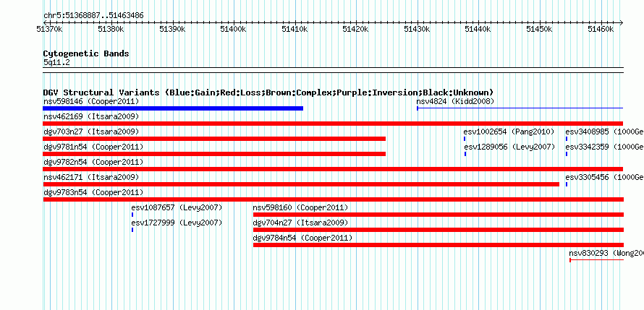Click the 51370k ruler position
This screenshot has width=644, height=310.
[50, 29]
